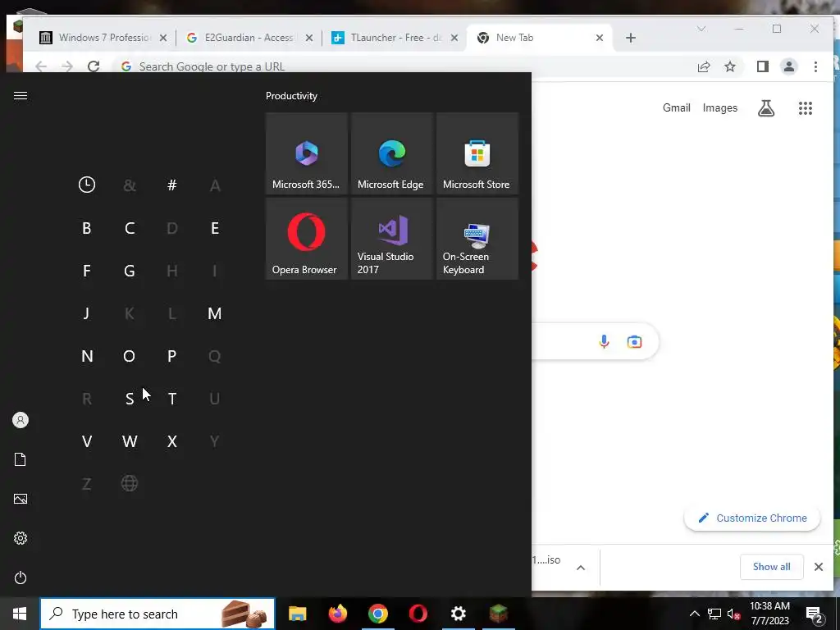Jump to apps starting with S

pyautogui.click(x=130, y=399)
